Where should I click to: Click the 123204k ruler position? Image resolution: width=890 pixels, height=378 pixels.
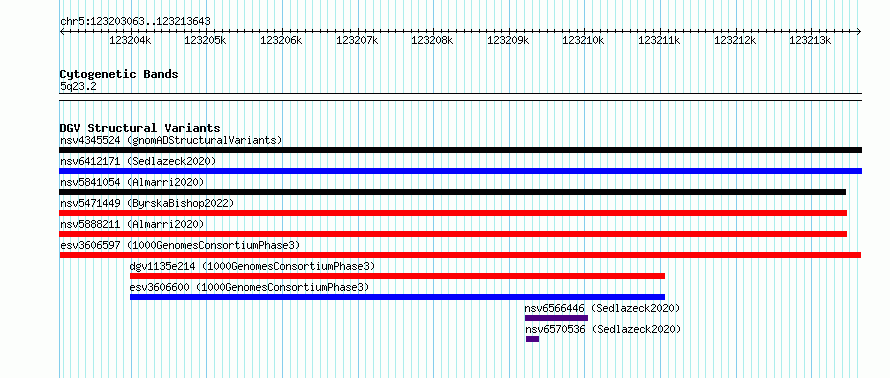pyautogui.click(x=131, y=40)
